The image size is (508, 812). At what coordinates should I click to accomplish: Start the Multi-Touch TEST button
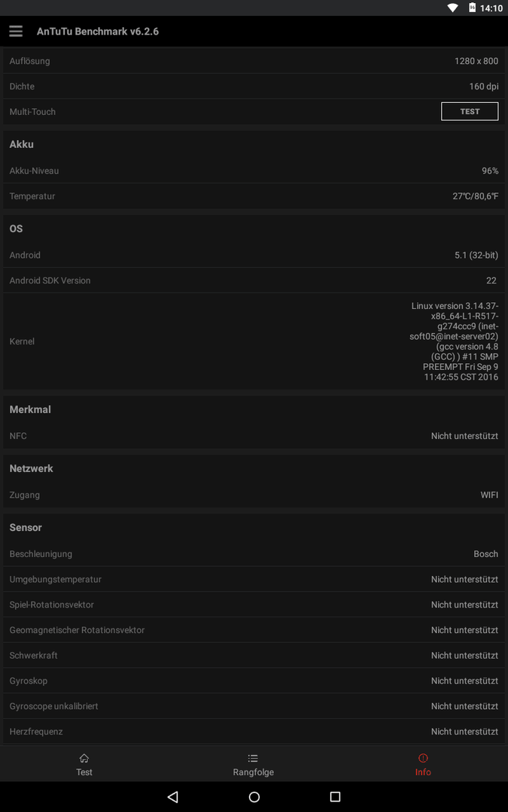(470, 111)
